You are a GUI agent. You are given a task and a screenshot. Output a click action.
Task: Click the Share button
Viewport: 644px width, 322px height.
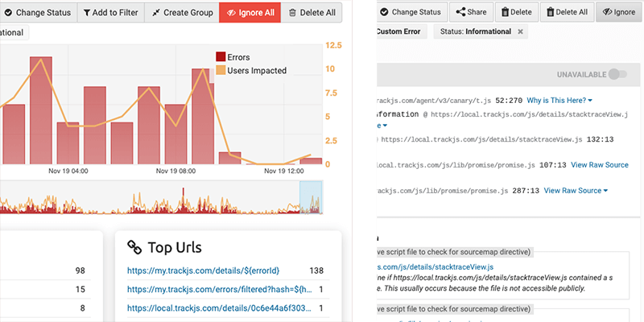pyautogui.click(x=471, y=12)
